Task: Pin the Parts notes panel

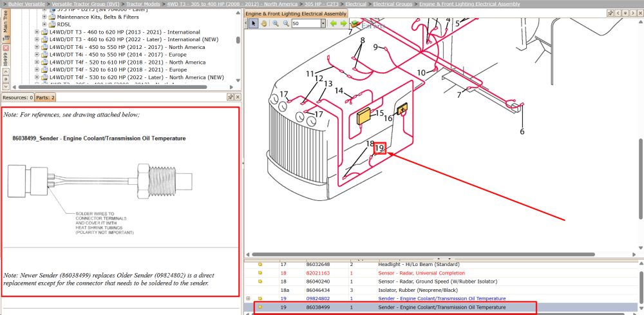Action: (231, 97)
